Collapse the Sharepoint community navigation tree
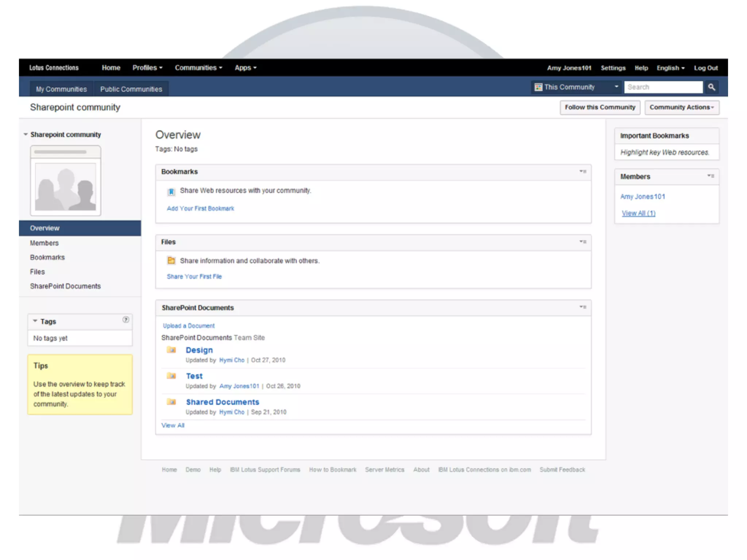Image resolution: width=747 pixels, height=560 pixels. pyautogui.click(x=26, y=135)
